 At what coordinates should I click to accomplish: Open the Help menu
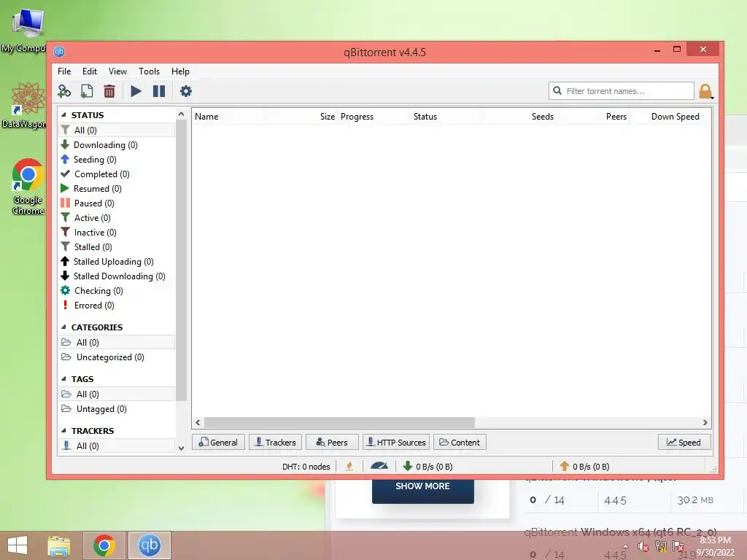coord(181,71)
